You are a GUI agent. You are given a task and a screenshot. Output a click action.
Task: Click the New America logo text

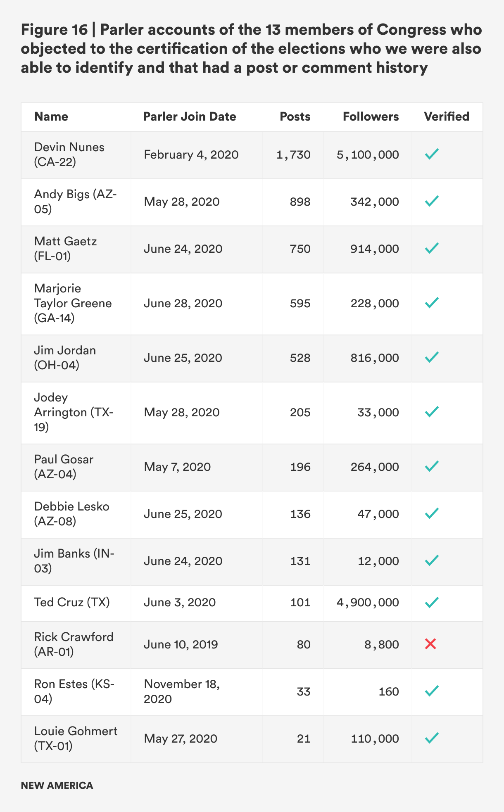pos(57,786)
